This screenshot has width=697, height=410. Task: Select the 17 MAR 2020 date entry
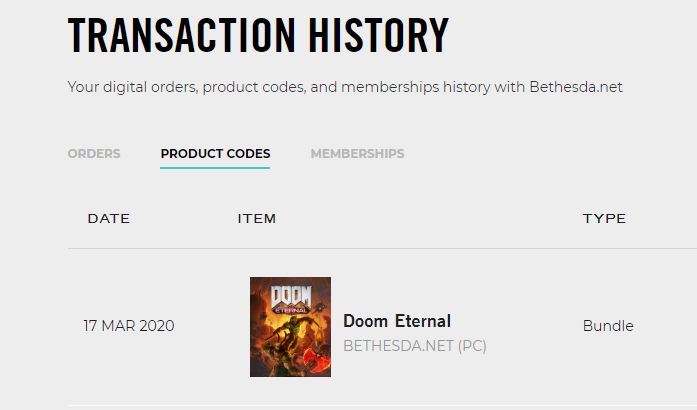[x=129, y=326]
